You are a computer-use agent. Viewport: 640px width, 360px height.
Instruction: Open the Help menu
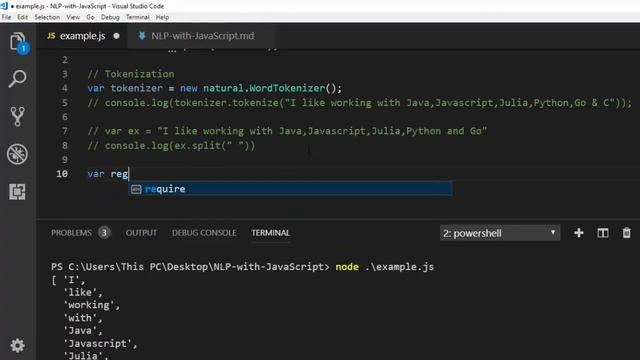162,17
